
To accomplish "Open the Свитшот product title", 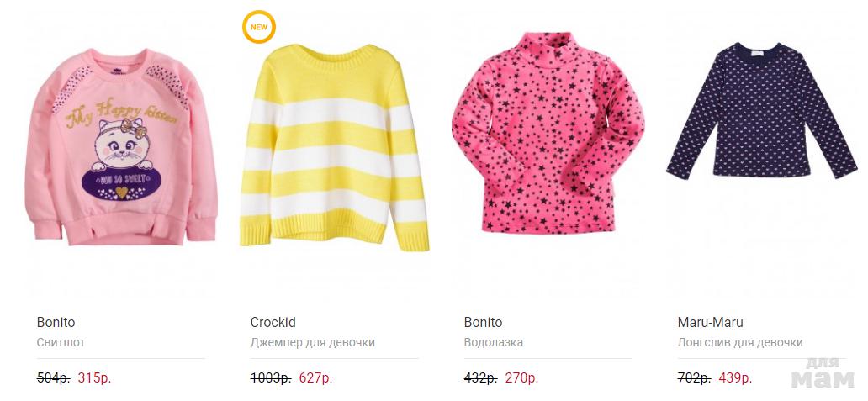I will [61, 343].
